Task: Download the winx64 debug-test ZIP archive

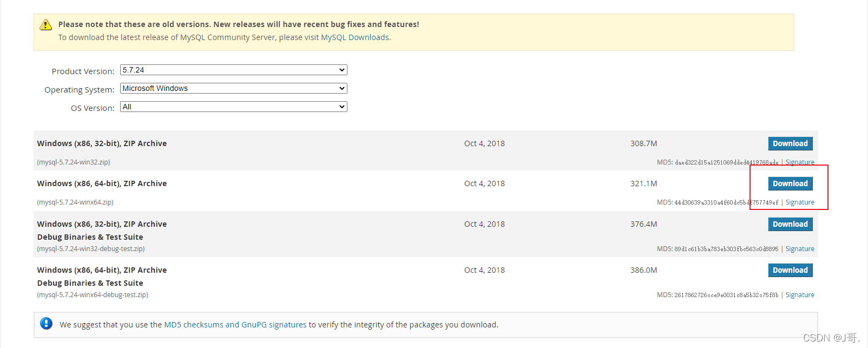Action: 790,270
